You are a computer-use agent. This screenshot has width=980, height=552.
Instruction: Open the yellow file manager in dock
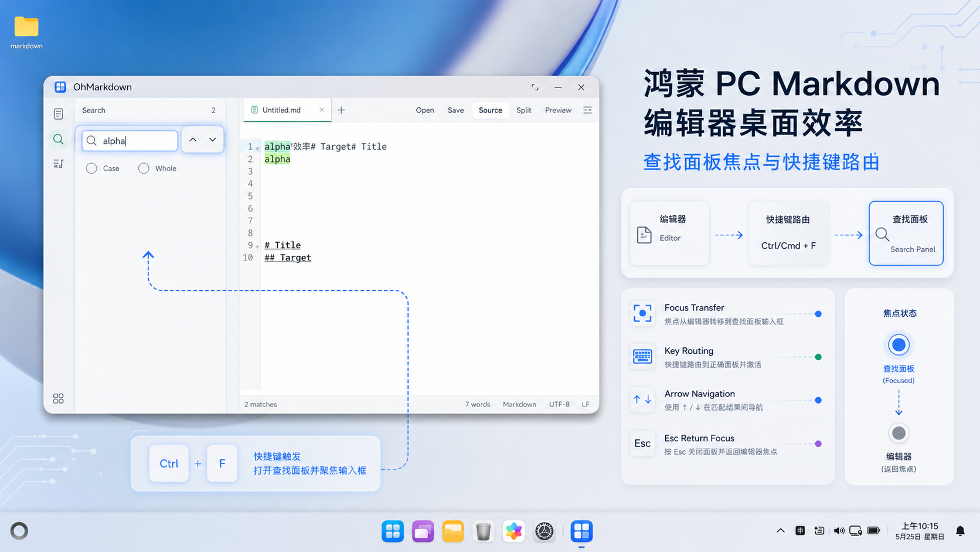pyautogui.click(x=453, y=531)
